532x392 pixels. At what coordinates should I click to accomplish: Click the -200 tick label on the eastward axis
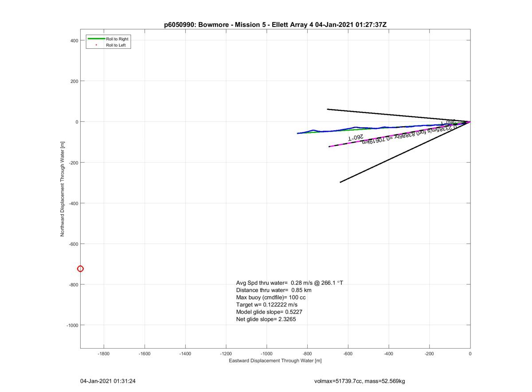coord(430,354)
